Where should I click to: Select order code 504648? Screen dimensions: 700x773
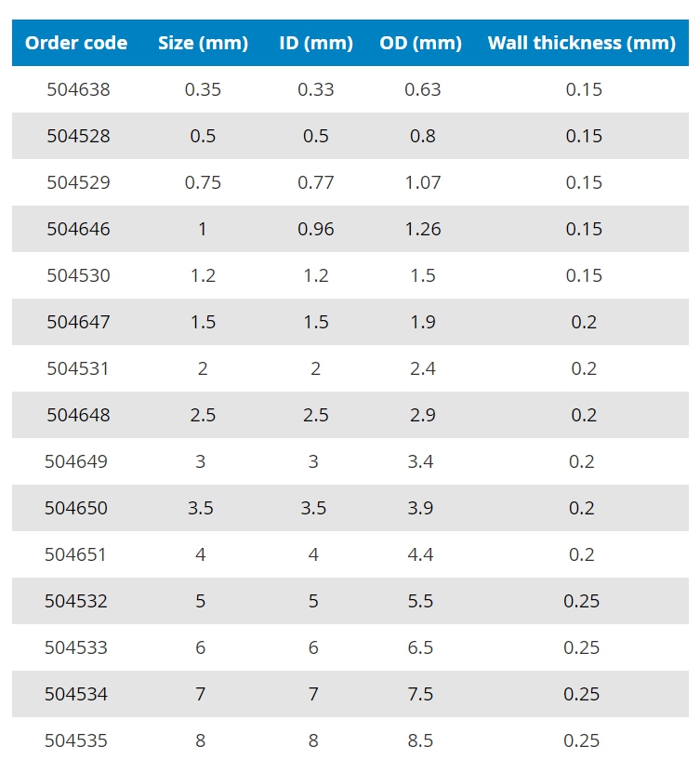point(78,415)
